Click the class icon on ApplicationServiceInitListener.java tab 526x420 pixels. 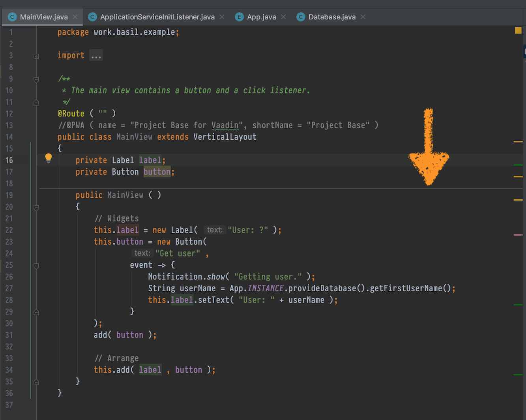pos(92,17)
